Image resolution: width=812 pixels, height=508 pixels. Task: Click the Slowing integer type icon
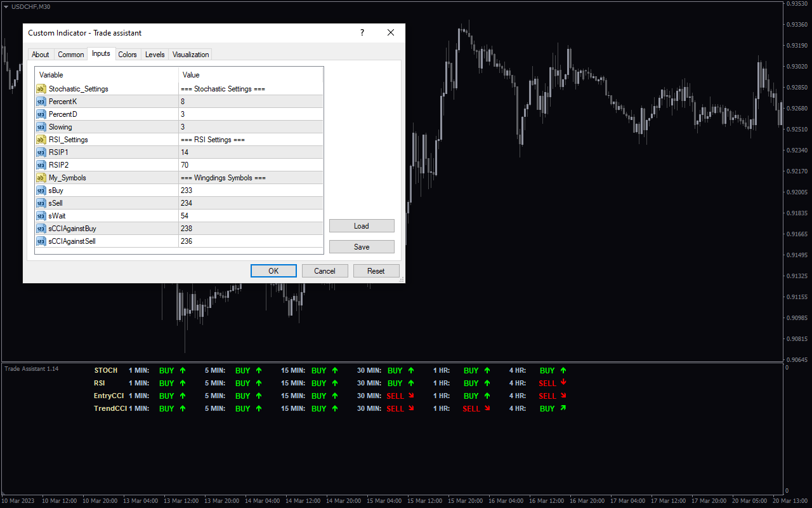(41, 127)
